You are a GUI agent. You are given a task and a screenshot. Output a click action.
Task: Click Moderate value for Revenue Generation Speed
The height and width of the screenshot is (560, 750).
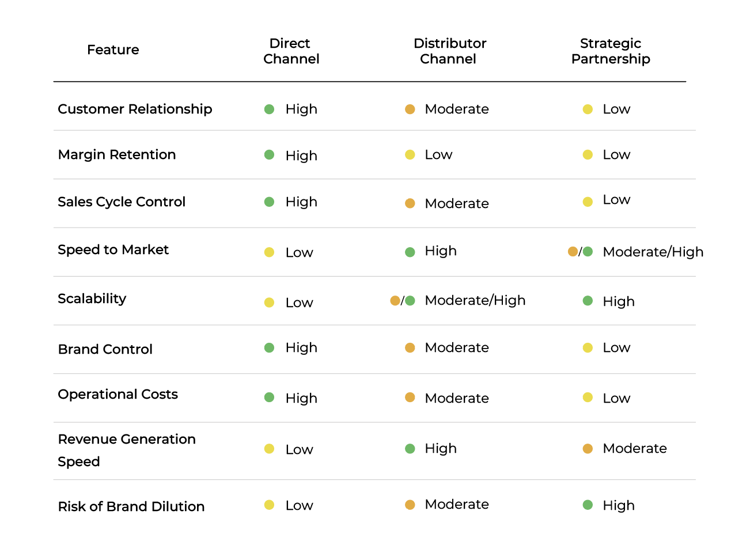(x=634, y=448)
